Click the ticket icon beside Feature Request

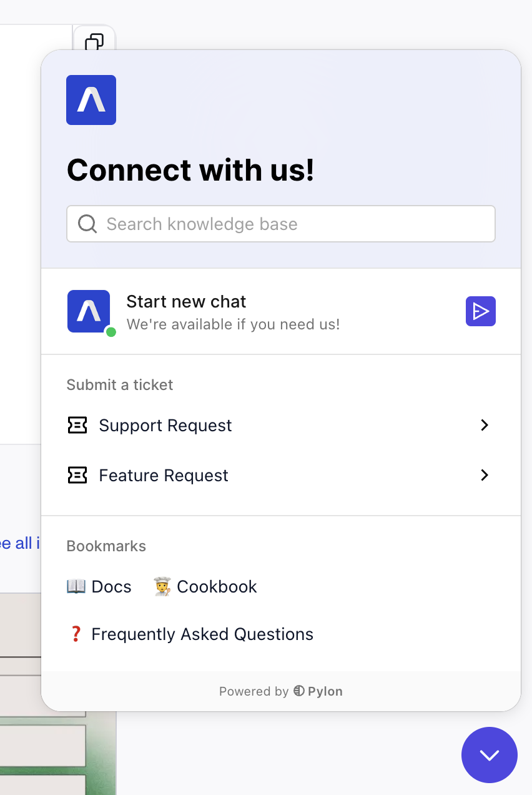click(77, 476)
